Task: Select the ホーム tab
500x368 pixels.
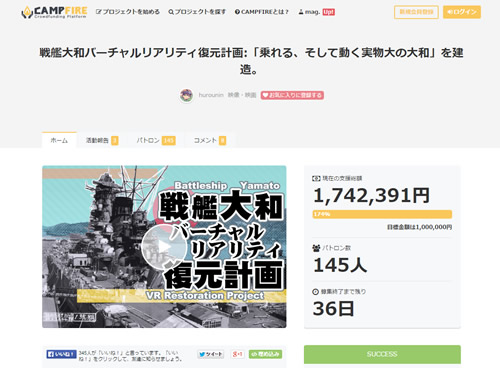Action: point(59,140)
